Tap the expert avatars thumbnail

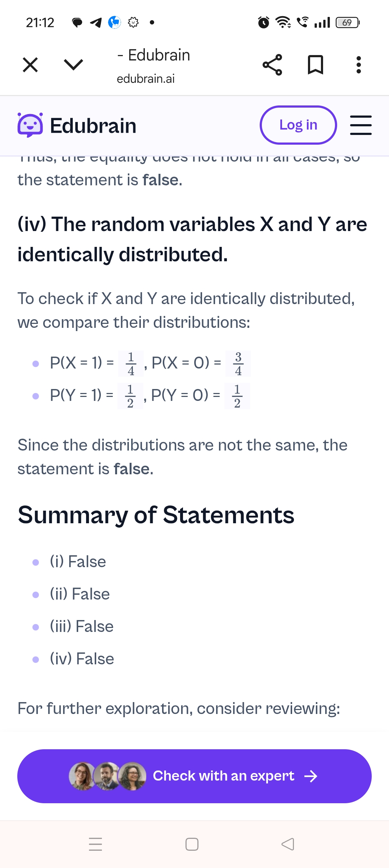coord(107,776)
